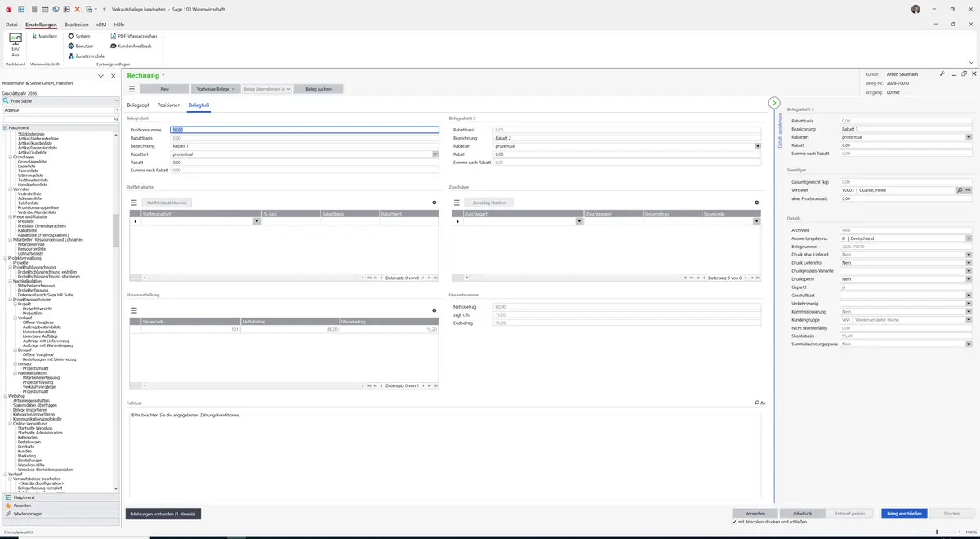The height and width of the screenshot is (539, 980).
Task: Toggle the Dashboard Ein/Aus icon
Action: pyautogui.click(x=15, y=45)
